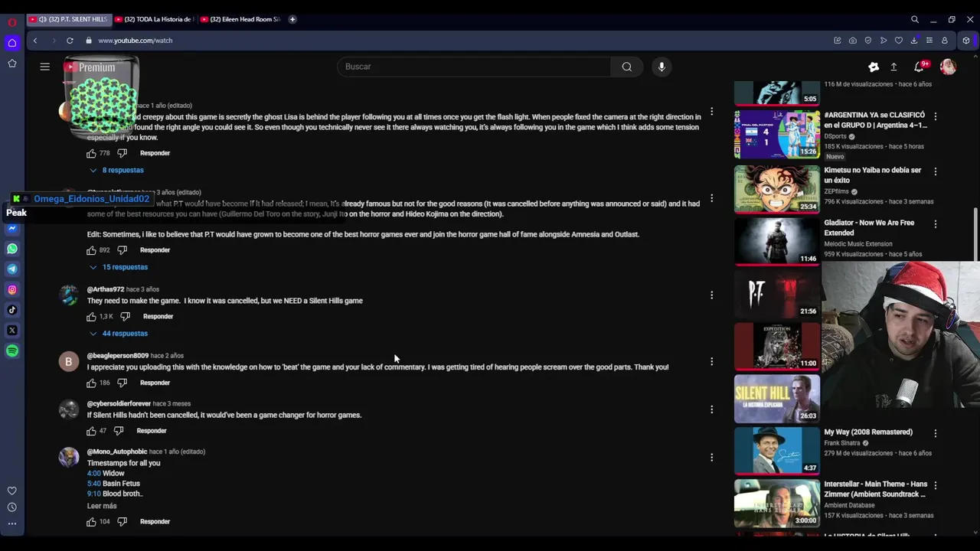Open YouTube notifications bell
The width and height of the screenshot is (980, 551).
pyautogui.click(x=920, y=67)
